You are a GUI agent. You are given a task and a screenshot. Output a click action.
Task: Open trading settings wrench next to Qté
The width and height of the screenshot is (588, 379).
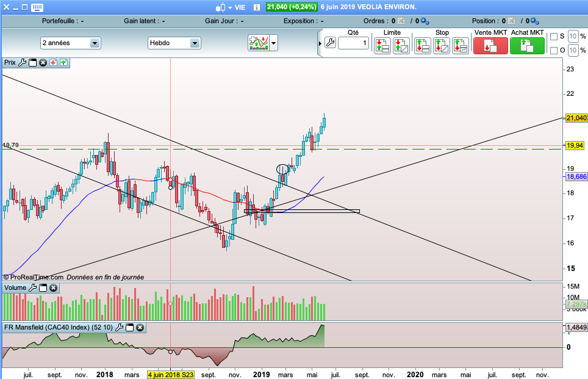330,42
